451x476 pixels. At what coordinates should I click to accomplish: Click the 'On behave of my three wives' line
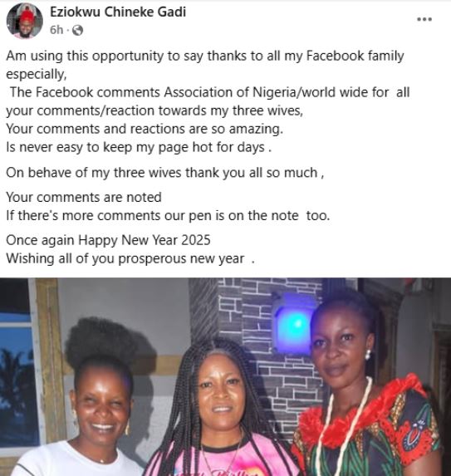coord(164,173)
